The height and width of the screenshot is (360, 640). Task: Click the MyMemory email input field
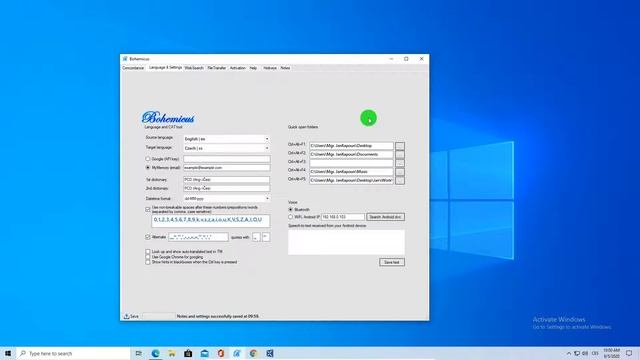227,167
